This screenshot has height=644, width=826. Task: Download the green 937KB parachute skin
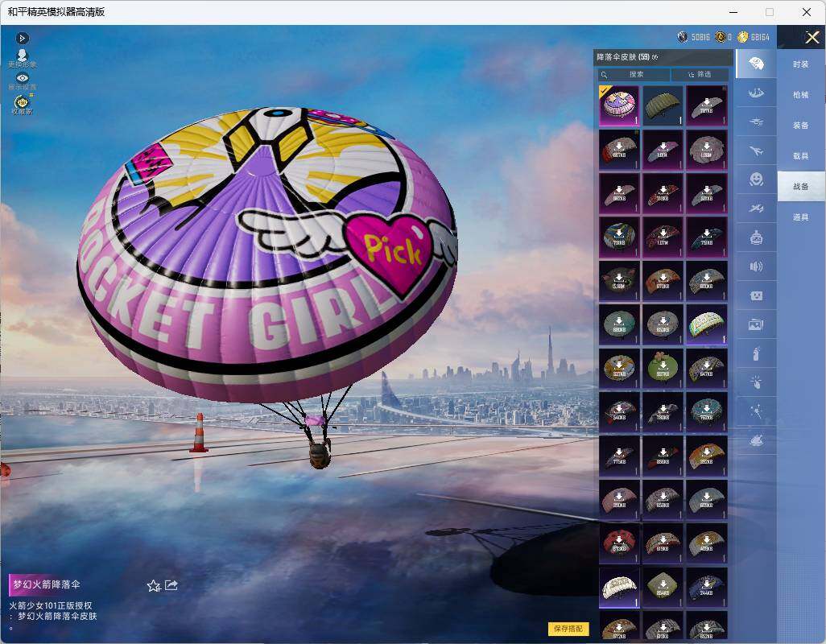(x=663, y=368)
